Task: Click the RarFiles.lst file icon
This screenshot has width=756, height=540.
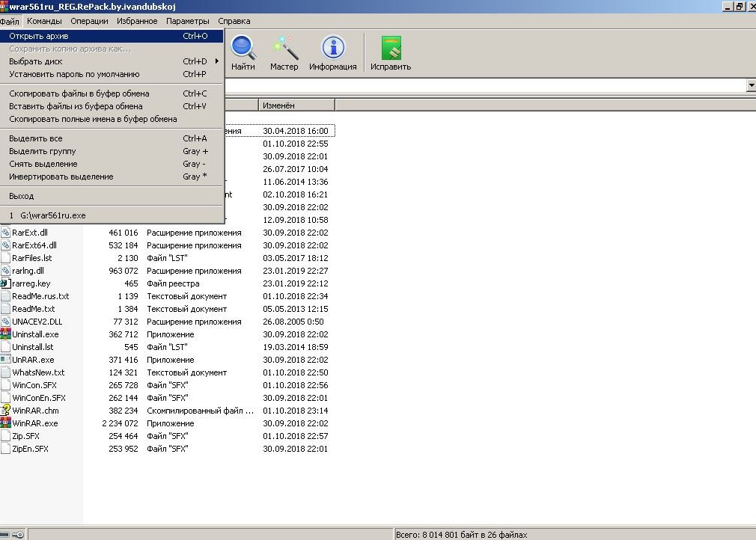Action: [5, 258]
